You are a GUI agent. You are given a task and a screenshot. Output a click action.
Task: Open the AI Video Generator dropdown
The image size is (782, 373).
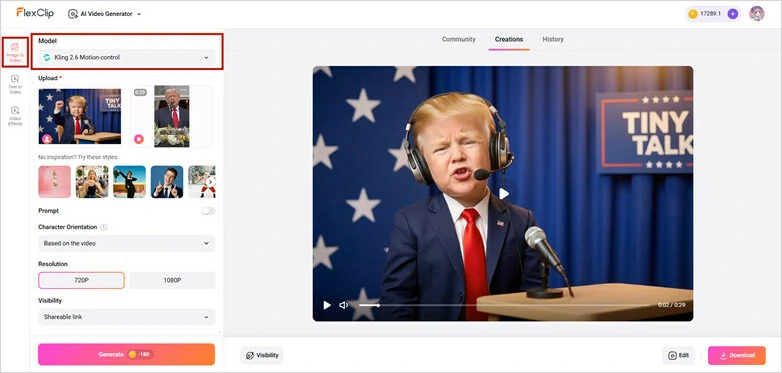coord(105,14)
